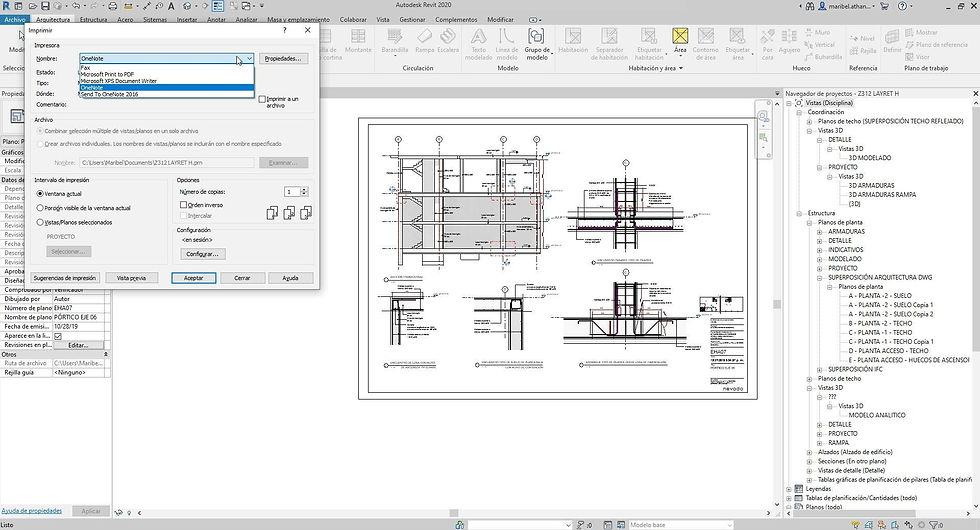Click the shopping cart icon in title bar
The width and height of the screenshot is (980, 530).
(884, 6)
